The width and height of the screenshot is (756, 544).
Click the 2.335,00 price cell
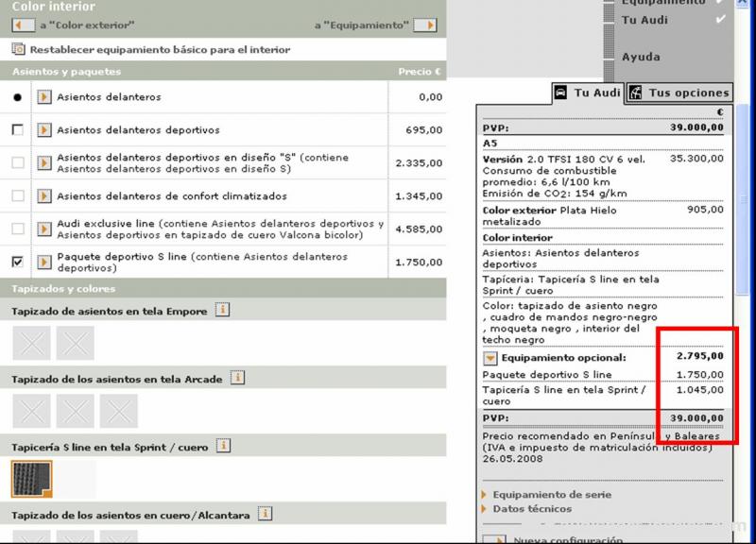pos(417,163)
